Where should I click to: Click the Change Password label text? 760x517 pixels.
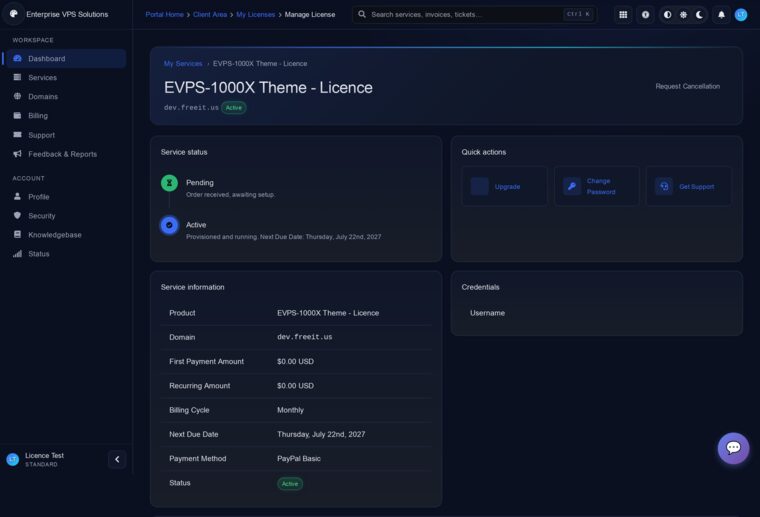[601, 186]
